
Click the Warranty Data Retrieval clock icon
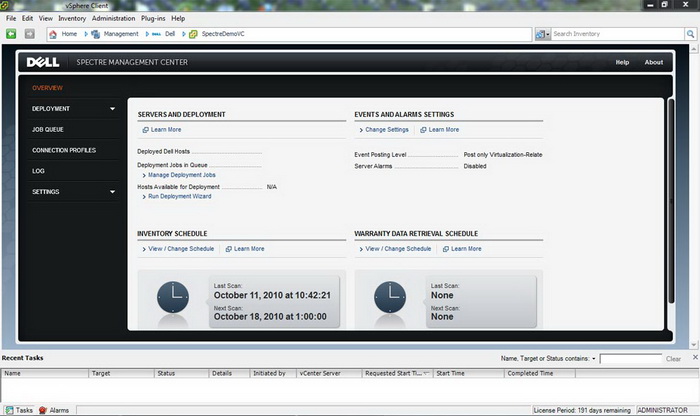point(390,297)
